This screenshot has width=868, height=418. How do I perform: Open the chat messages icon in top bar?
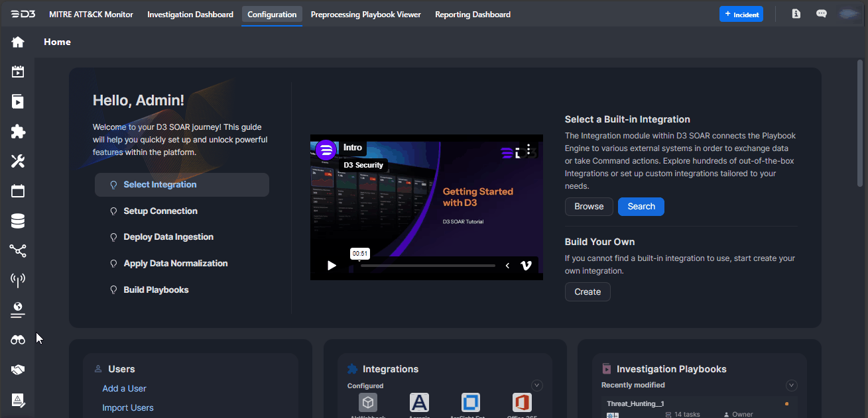(822, 14)
